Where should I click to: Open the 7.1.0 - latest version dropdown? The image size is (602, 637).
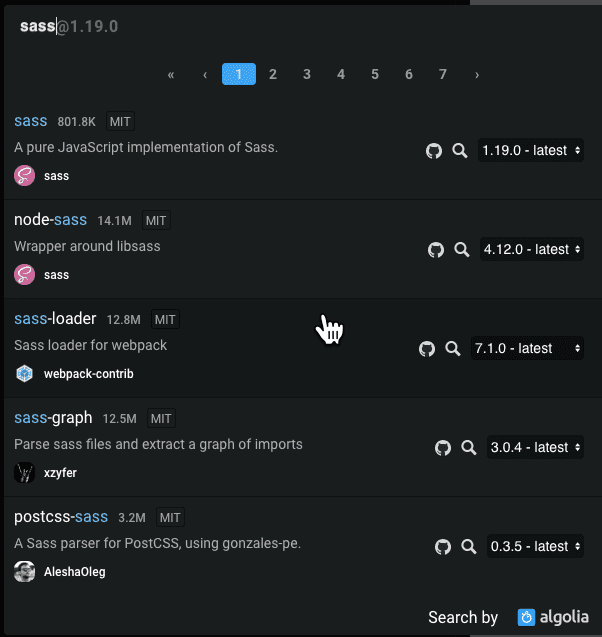point(527,348)
